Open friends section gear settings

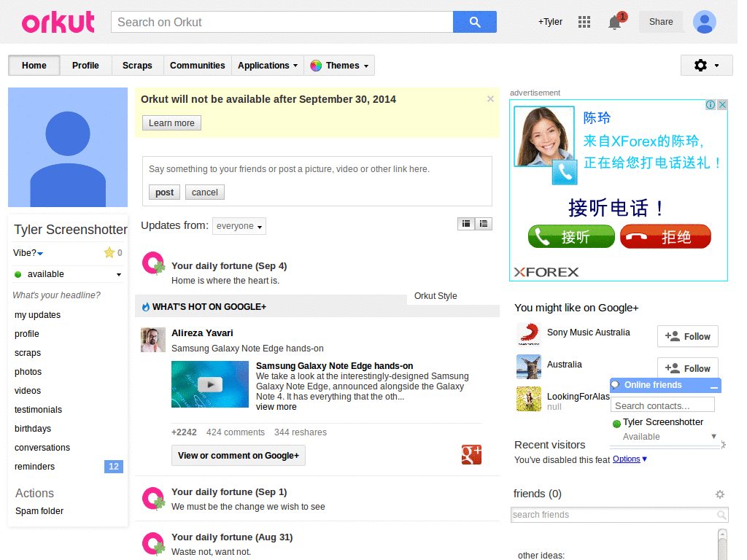[x=720, y=494]
